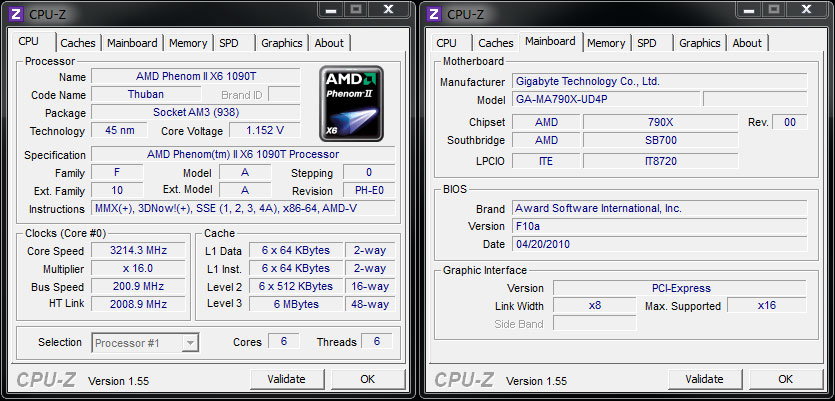Click Chipset model value 790X
Screen dimensions: 835x401
coord(661,122)
